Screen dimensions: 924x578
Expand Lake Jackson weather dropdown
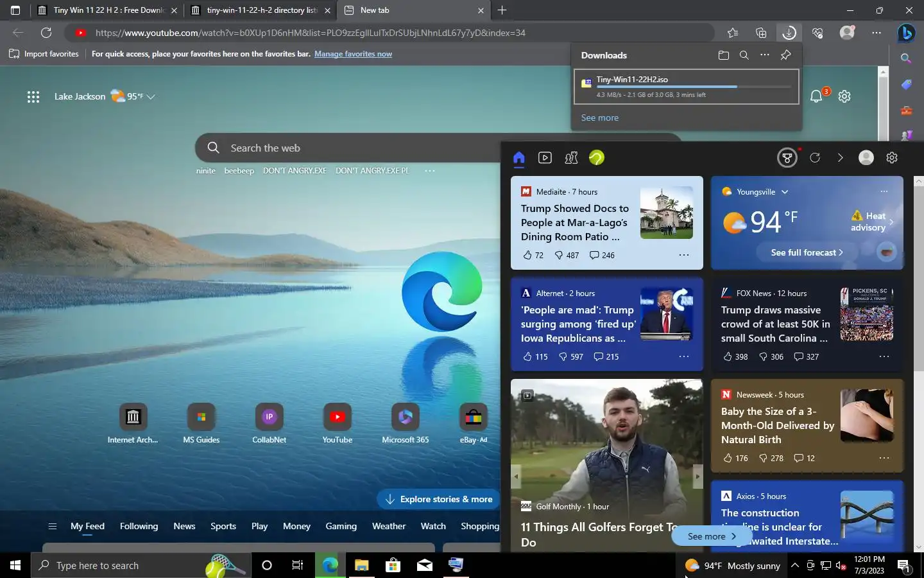pos(151,97)
